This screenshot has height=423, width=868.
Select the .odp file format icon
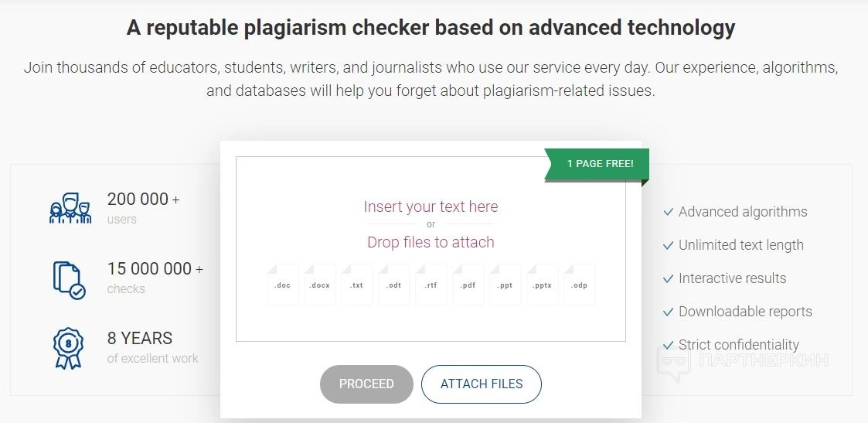click(580, 285)
